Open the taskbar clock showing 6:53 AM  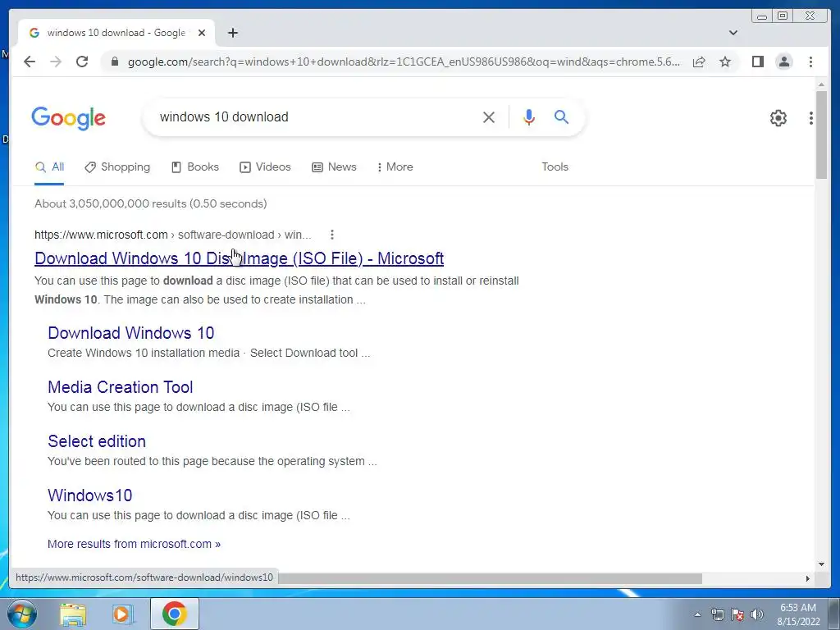tap(798, 614)
